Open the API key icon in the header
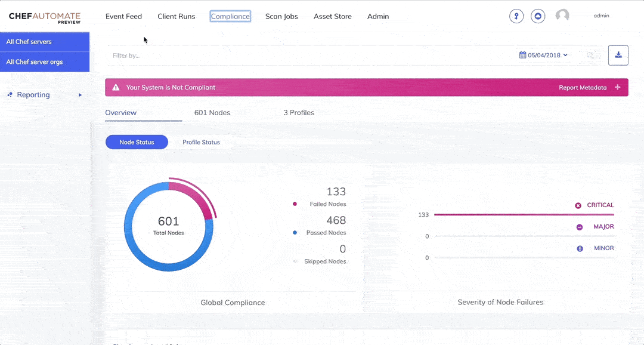Screen dimensions: 644x345 516,16
